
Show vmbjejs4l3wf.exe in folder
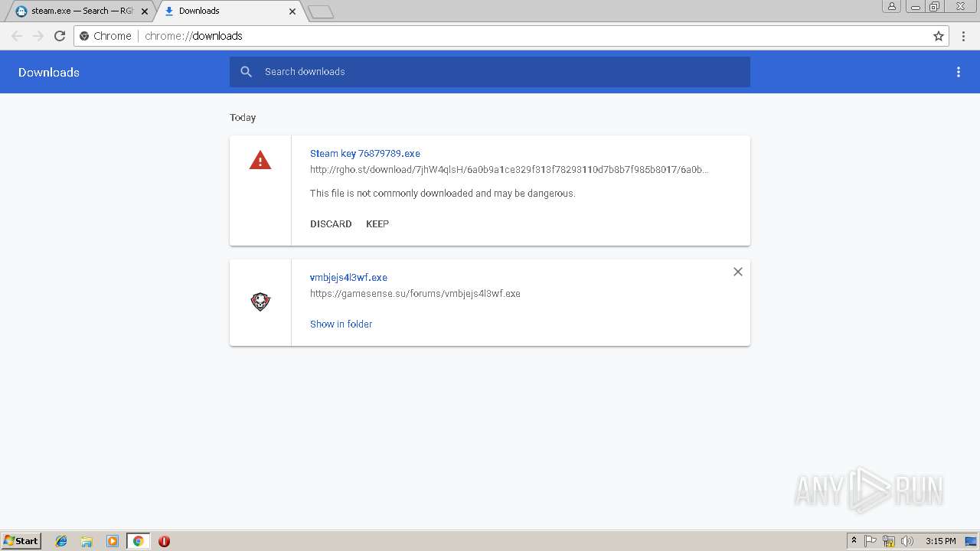click(341, 324)
